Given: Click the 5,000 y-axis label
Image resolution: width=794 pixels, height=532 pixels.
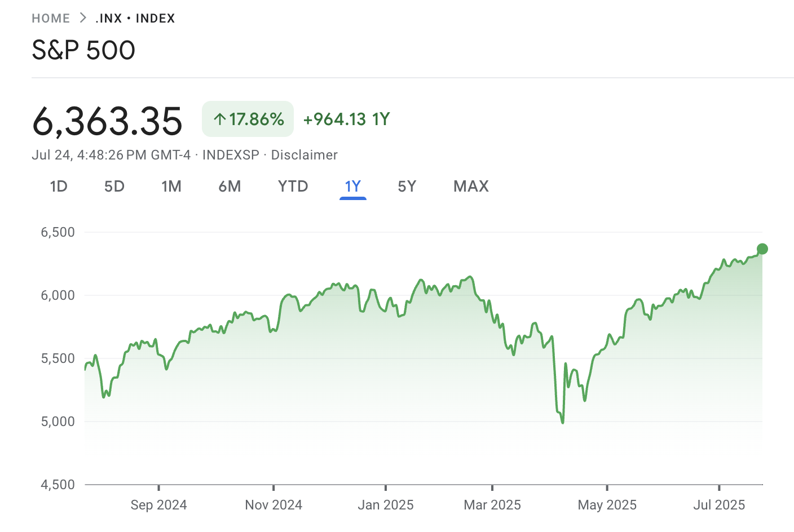Looking at the screenshot, I should point(58,422).
